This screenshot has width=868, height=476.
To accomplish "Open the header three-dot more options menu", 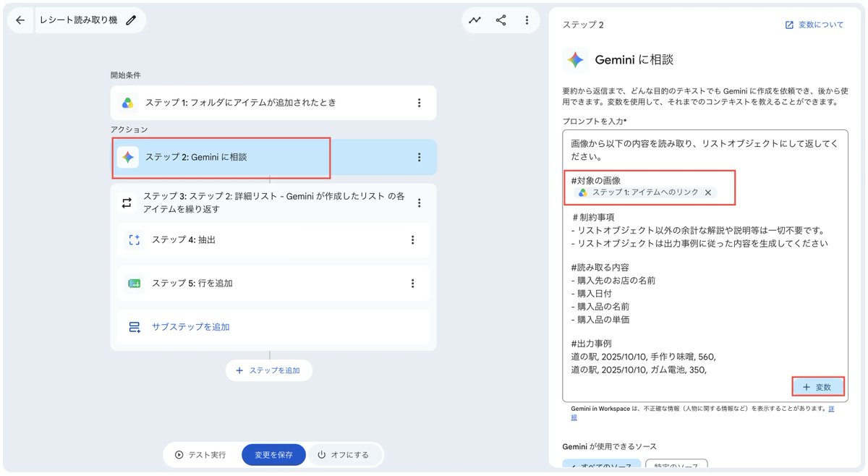I will pos(527,20).
